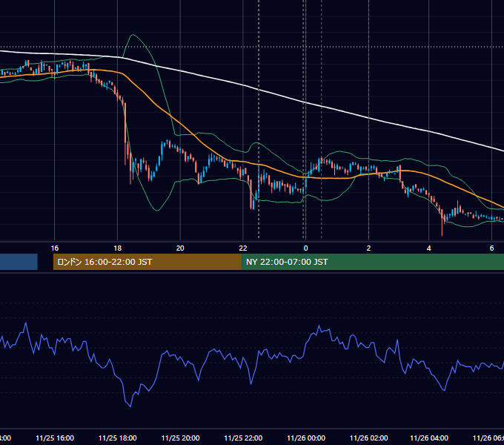This screenshot has width=504, height=445.
Task: Click the blue session bar left of ロンドン
Action: 19,262
